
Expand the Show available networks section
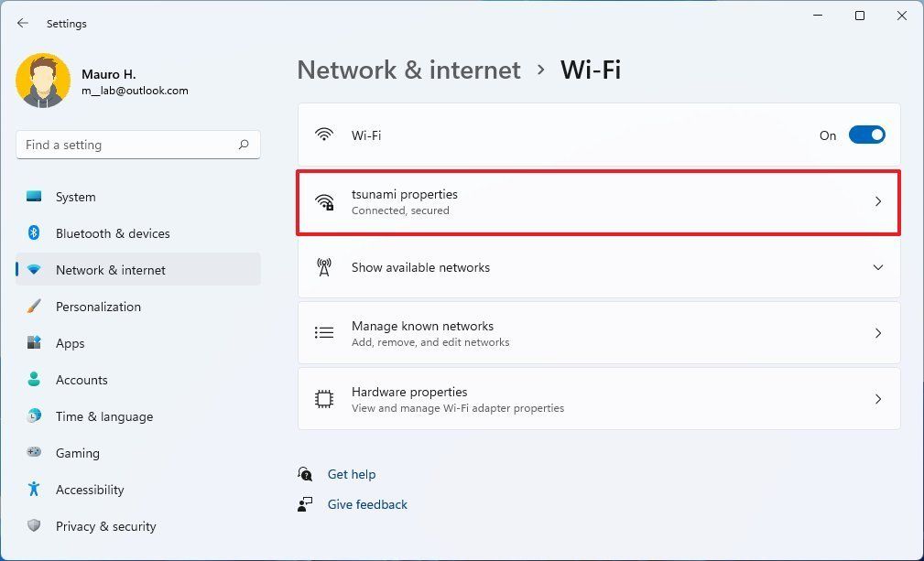(x=878, y=267)
